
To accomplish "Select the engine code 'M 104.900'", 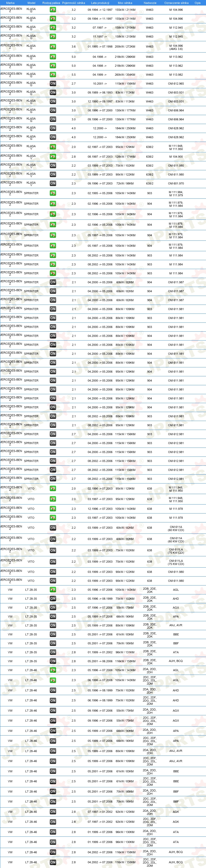I will coord(176,157).
